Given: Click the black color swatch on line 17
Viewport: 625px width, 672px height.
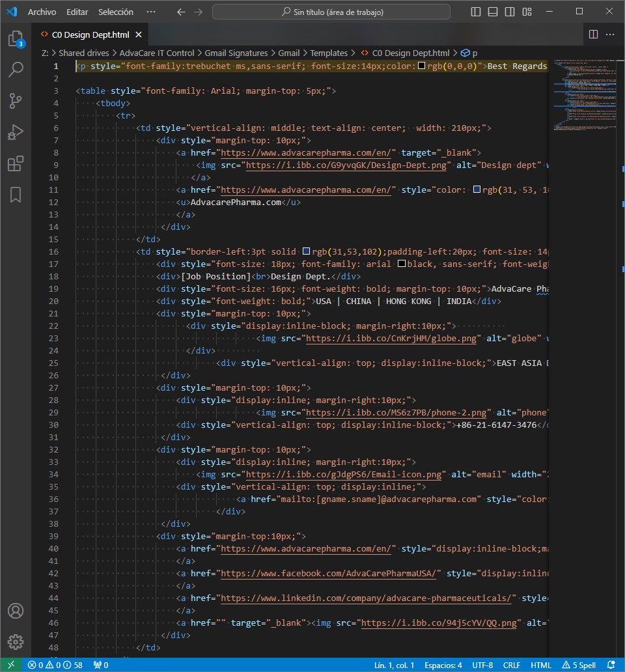Looking at the screenshot, I should click(402, 264).
